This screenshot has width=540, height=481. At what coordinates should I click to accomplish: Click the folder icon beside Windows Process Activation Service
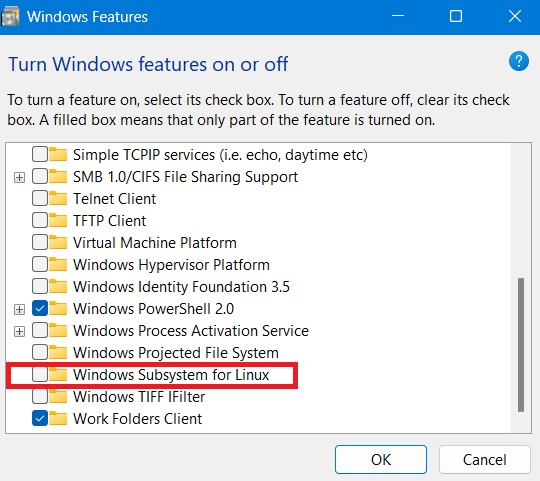point(58,331)
